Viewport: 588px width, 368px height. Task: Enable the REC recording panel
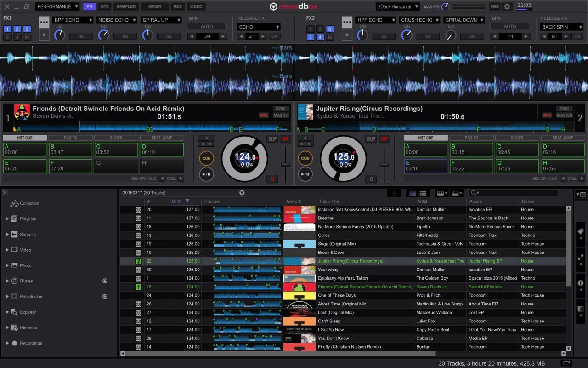[178, 6]
